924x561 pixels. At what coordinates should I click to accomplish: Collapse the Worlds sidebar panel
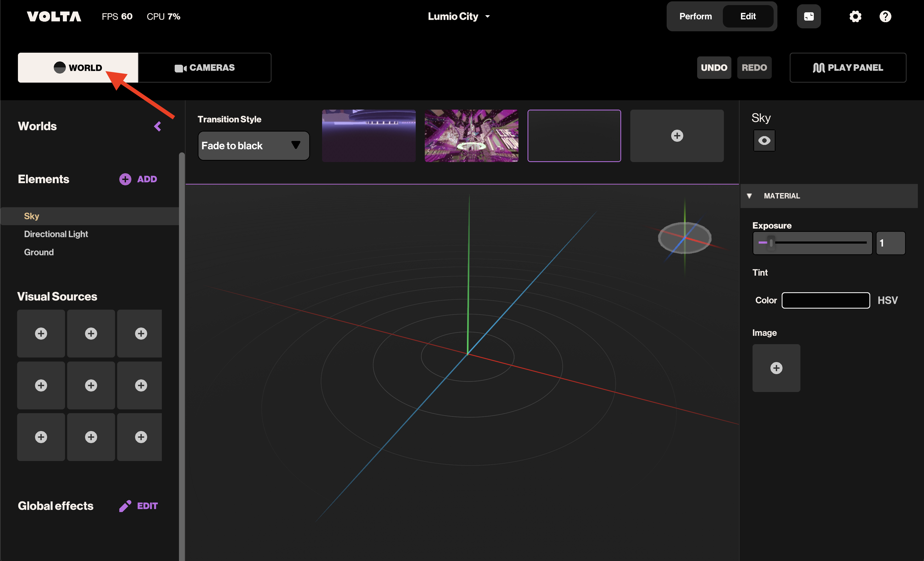pos(158,126)
